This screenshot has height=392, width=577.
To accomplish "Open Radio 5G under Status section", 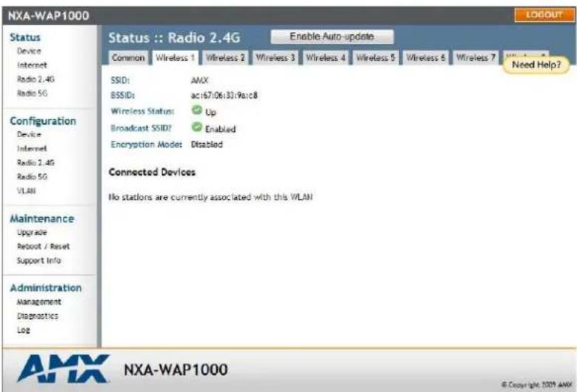I will [32, 93].
